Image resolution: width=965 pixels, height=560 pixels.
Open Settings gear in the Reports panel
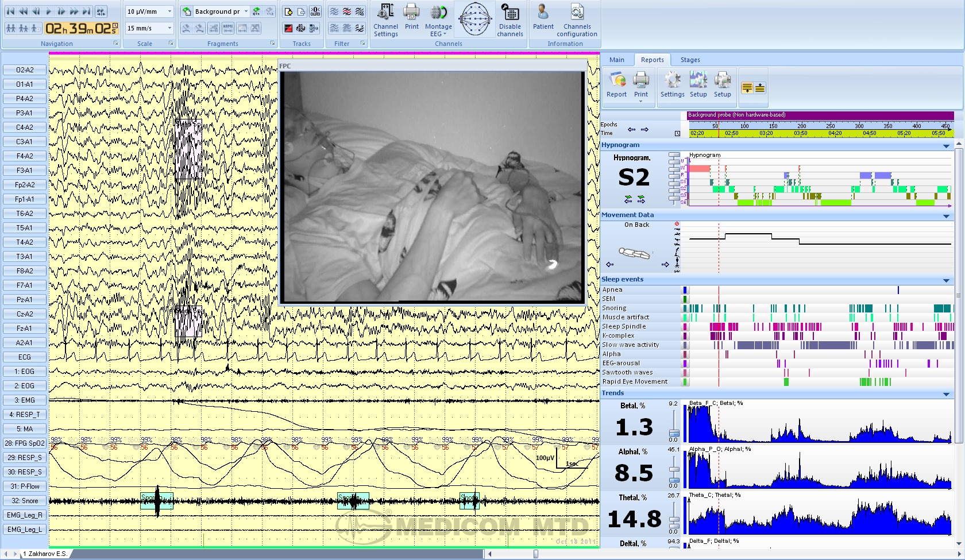coord(672,85)
